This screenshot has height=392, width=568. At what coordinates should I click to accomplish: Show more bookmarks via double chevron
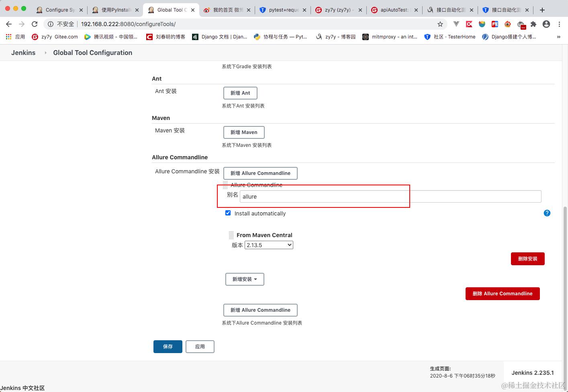(x=558, y=37)
